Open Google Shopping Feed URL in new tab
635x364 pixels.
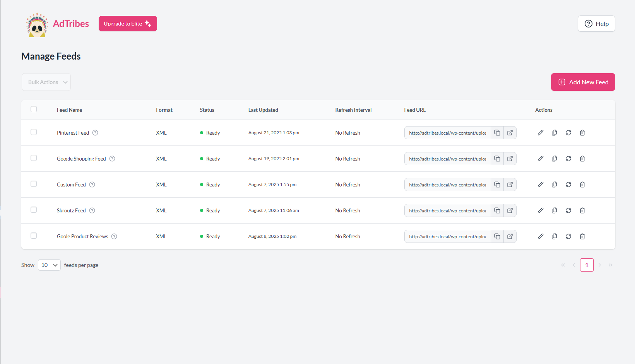(510, 159)
